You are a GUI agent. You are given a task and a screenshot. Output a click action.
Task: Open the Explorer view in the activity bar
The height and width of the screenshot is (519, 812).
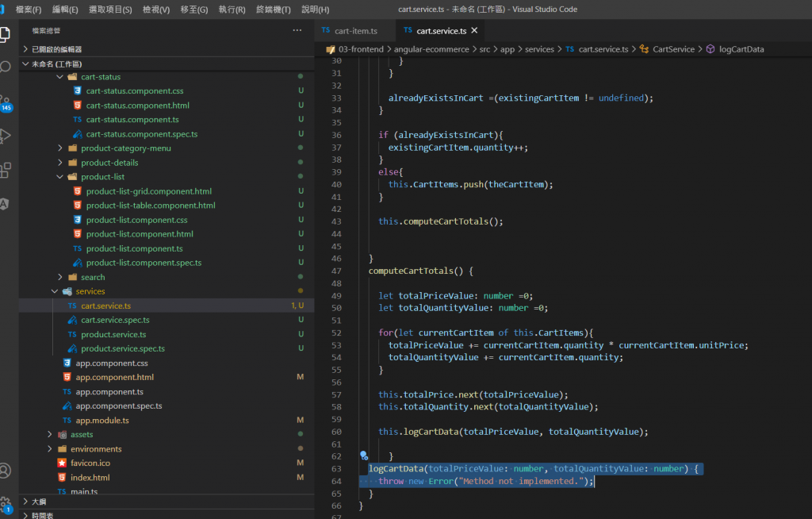pos(5,34)
